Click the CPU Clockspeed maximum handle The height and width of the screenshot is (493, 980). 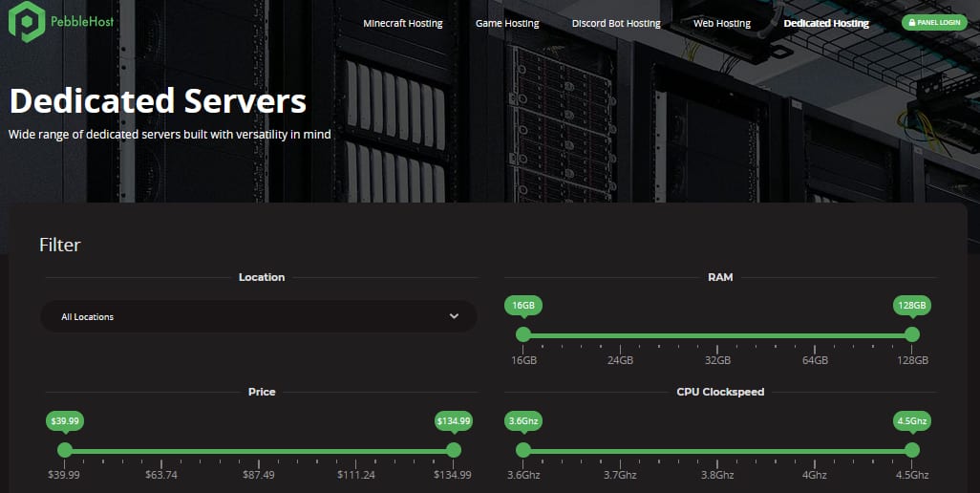click(x=912, y=450)
